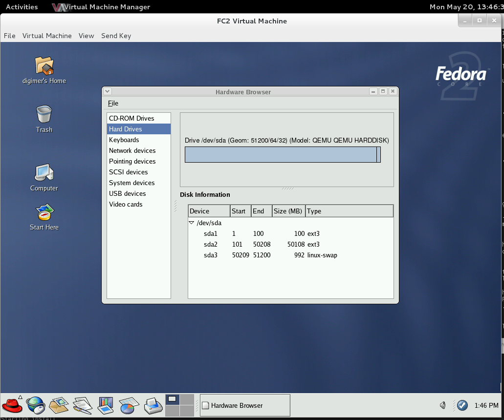Image resolution: width=504 pixels, height=420 pixels.
Task: Open the email client envelope icon
Action: pyautogui.click(x=59, y=405)
